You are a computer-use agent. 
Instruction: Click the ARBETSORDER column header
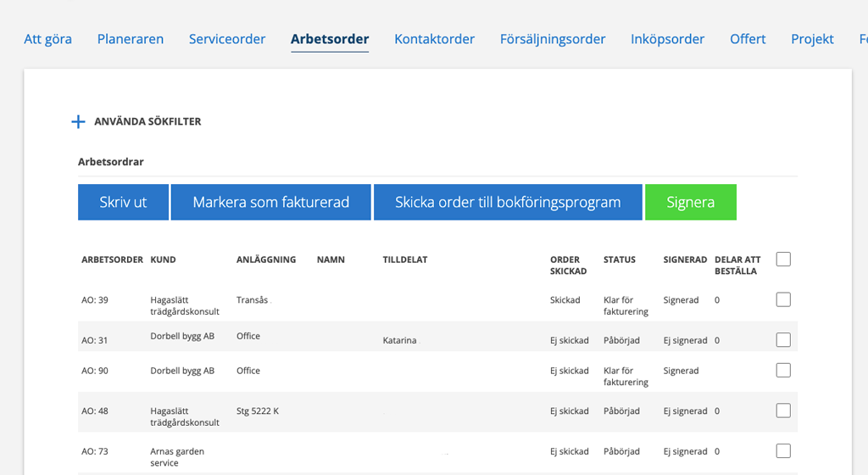tap(112, 260)
